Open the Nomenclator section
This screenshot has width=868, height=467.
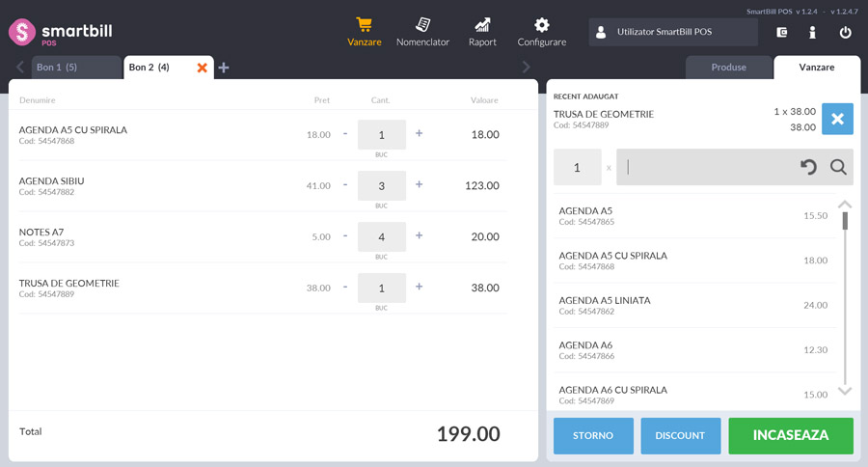pos(422,32)
